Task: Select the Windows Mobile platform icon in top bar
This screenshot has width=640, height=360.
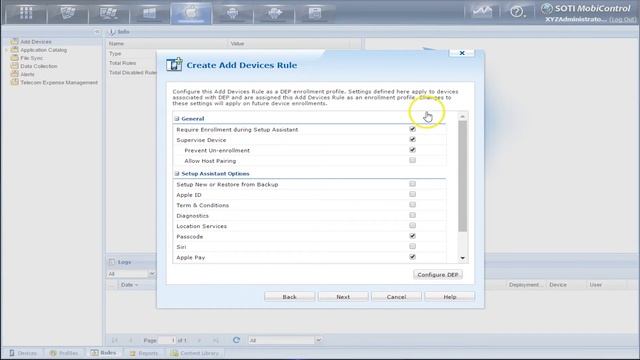Action: coord(68,13)
